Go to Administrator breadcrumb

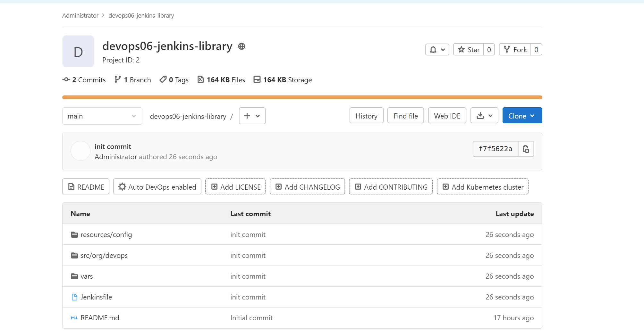pyautogui.click(x=80, y=15)
